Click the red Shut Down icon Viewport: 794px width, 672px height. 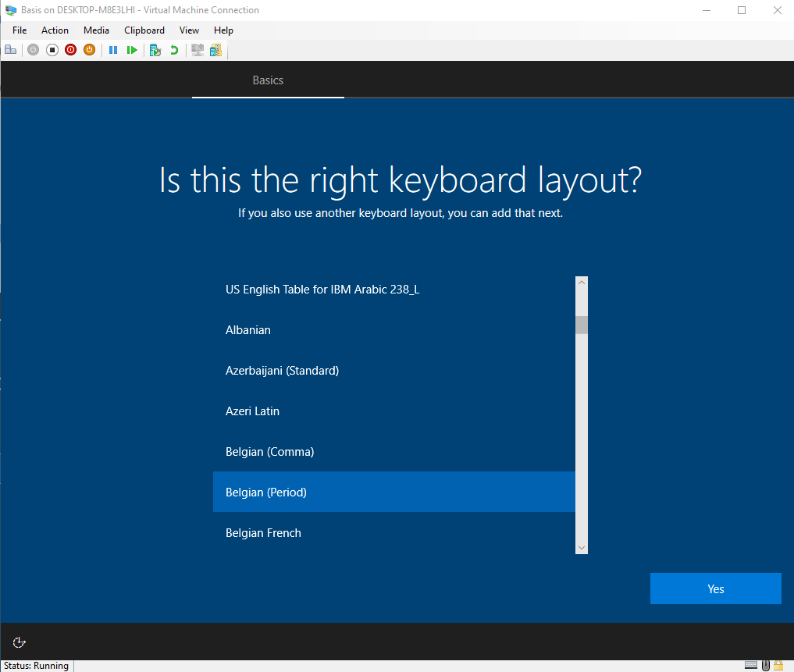pos(70,50)
